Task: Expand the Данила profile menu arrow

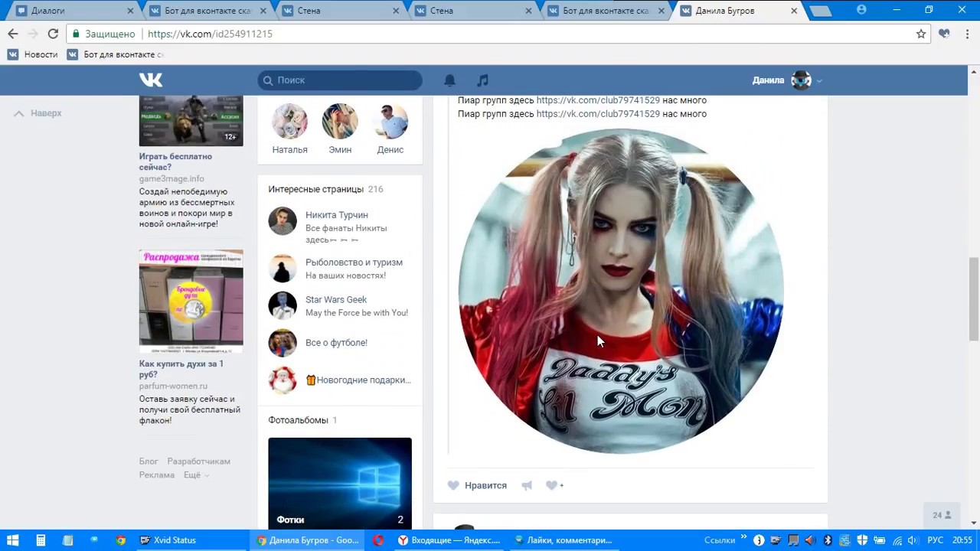Action: pos(819,80)
